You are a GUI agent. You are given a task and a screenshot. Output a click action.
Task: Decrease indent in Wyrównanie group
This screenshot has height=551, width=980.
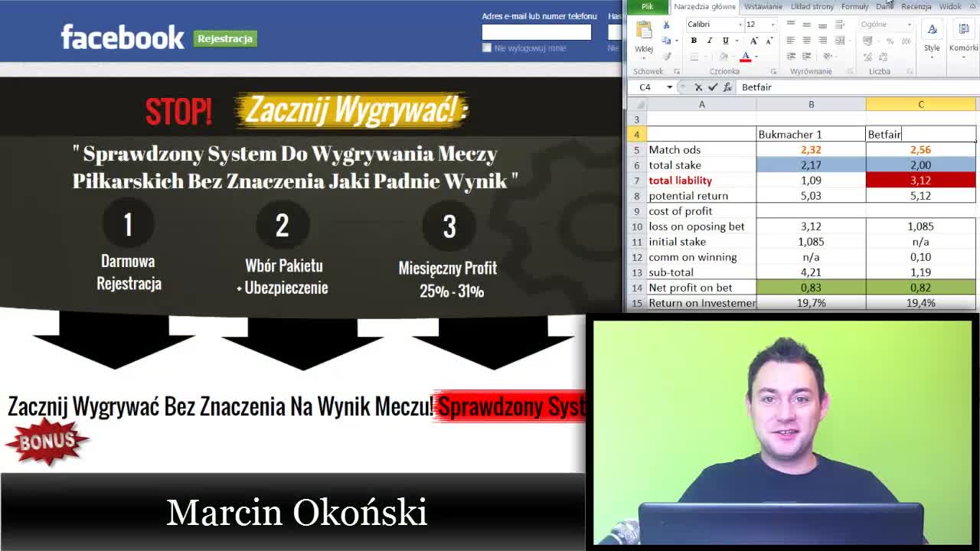pyautogui.click(x=791, y=57)
